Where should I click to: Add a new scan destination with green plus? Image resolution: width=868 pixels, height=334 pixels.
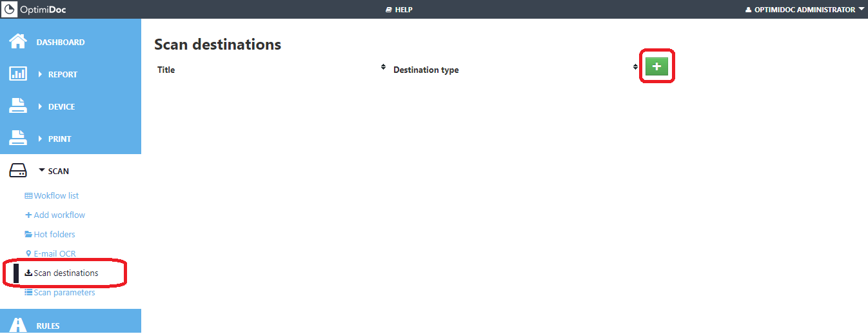point(656,66)
